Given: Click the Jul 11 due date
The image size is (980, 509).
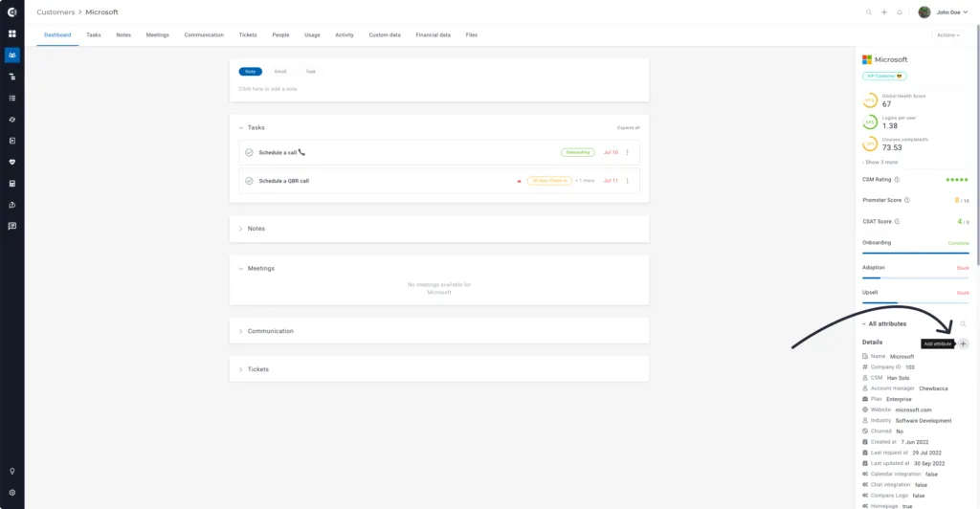Looking at the screenshot, I should 611,181.
